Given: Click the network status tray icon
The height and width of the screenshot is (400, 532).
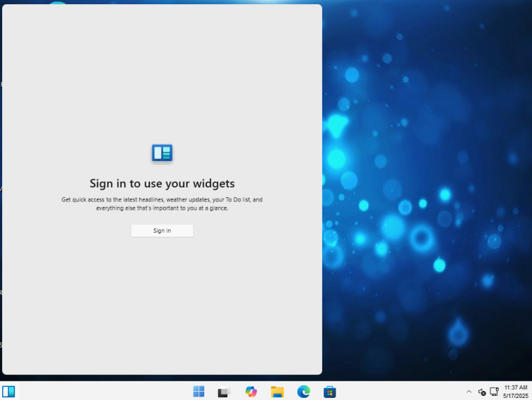Looking at the screenshot, I should tap(494, 392).
